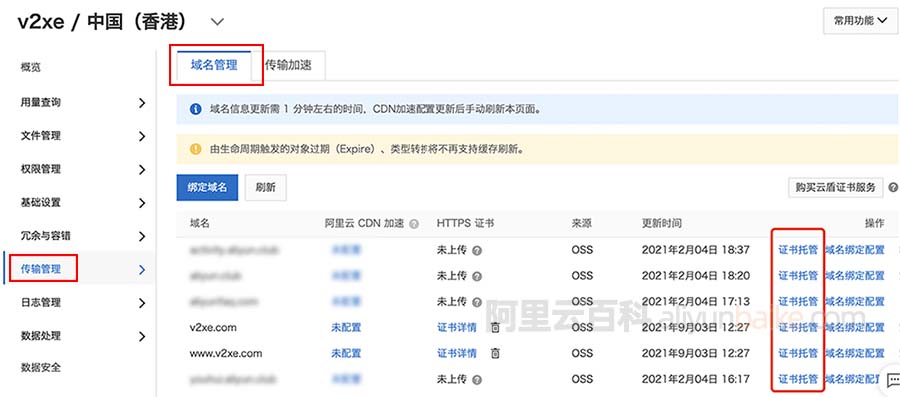This screenshot has height=397, width=900.
Task: Expand 基础设置 in the sidebar
Action: coord(142,203)
